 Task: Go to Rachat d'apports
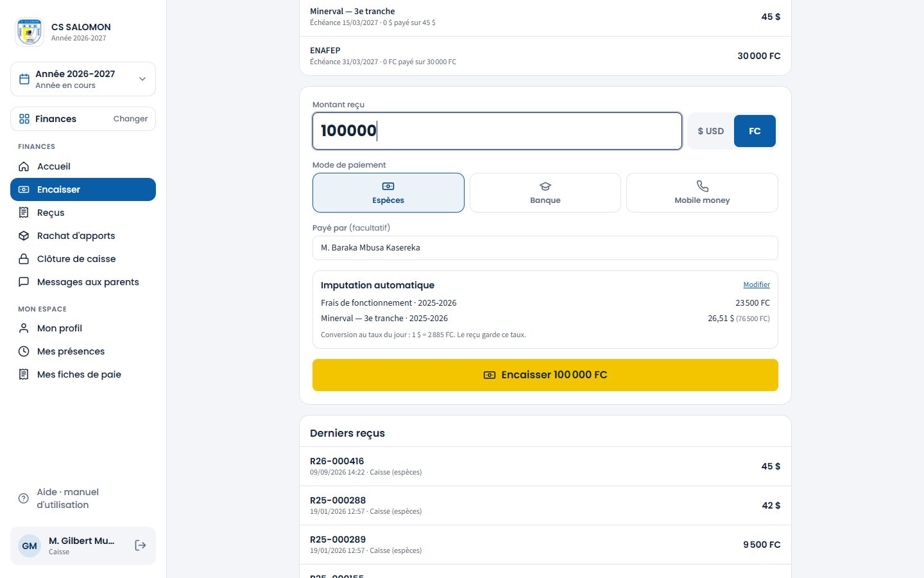83,236
